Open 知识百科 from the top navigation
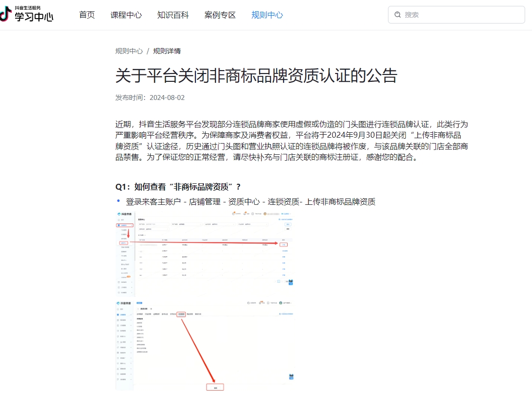 [x=173, y=15]
